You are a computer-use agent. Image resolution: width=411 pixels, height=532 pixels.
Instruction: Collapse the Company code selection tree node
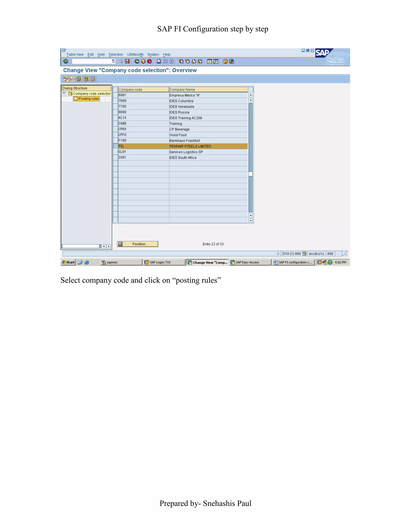(64, 93)
